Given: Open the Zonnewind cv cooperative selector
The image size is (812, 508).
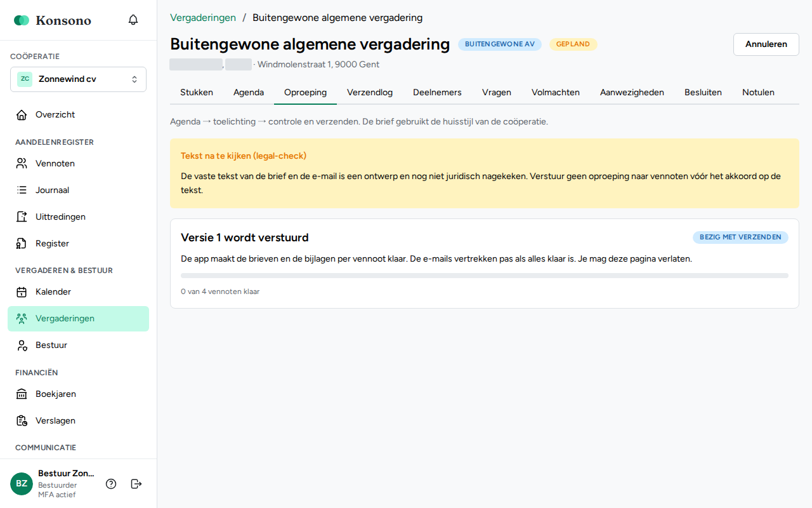Looking at the screenshot, I should 78,79.
